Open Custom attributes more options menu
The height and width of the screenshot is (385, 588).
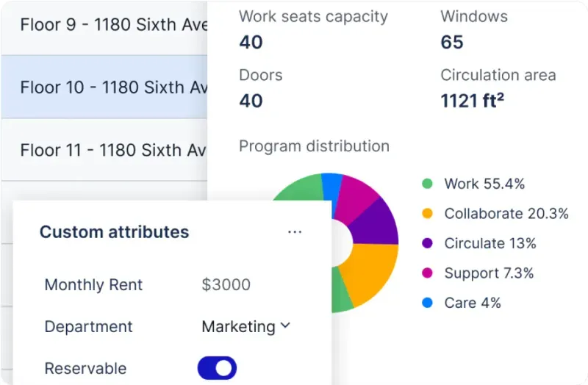coord(295,232)
